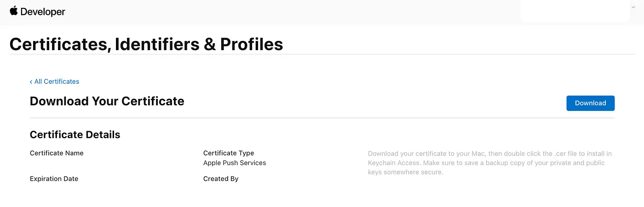Click the blue Download button
Viewport: 644px width, 207px height.
click(590, 103)
